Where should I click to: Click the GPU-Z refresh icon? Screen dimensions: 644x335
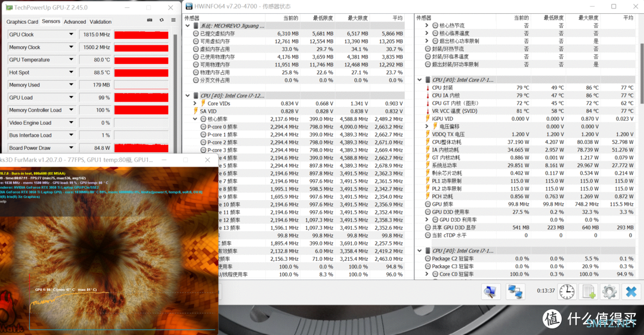[162, 20]
